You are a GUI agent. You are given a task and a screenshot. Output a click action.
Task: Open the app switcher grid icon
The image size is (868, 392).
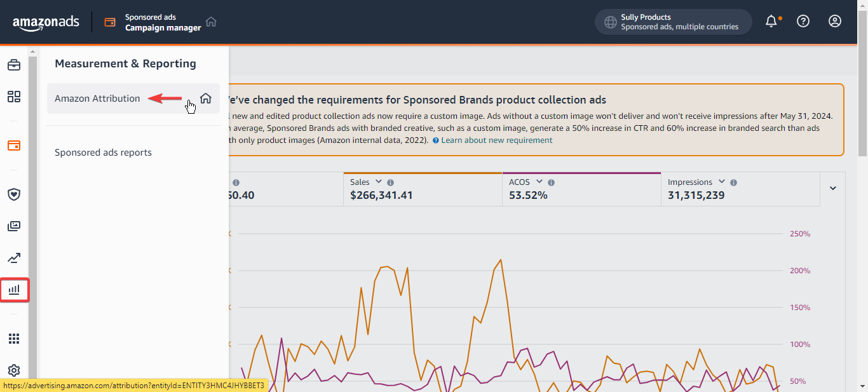click(14, 338)
